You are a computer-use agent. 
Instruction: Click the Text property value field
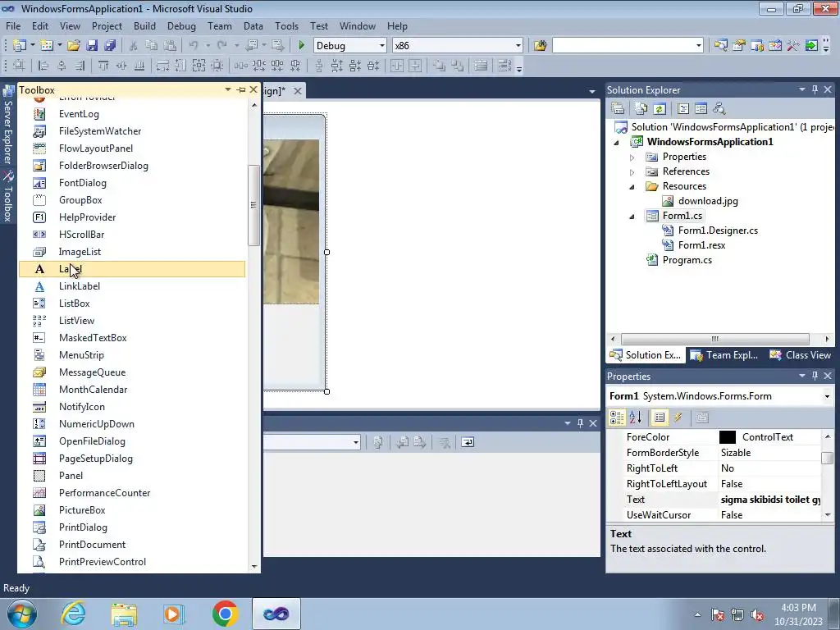[769, 500]
